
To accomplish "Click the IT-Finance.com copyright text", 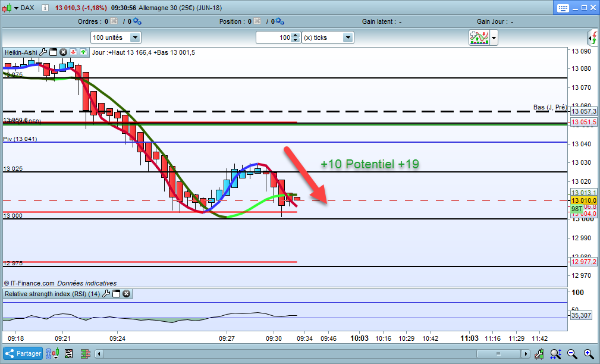I will pos(60,283).
